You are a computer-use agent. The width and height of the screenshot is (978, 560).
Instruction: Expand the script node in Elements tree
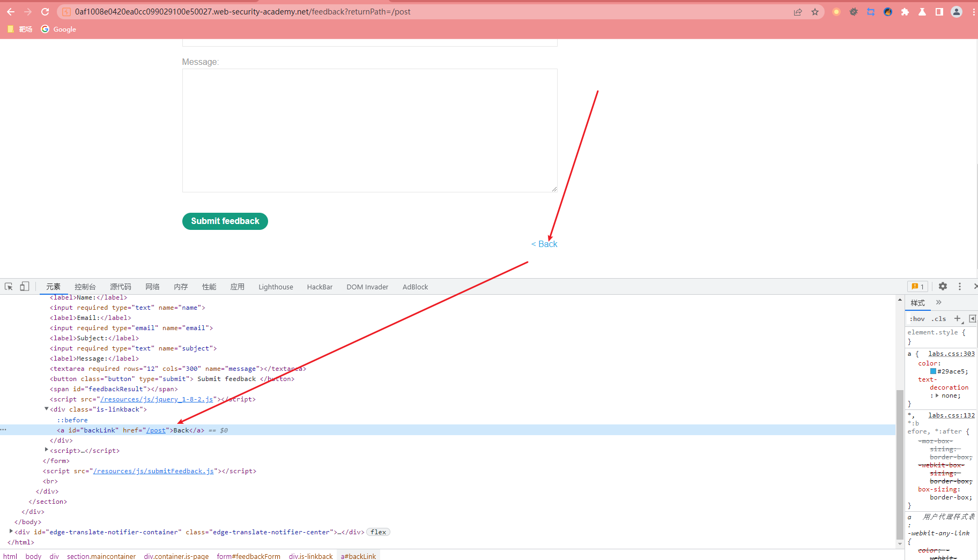click(x=46, y=450)
